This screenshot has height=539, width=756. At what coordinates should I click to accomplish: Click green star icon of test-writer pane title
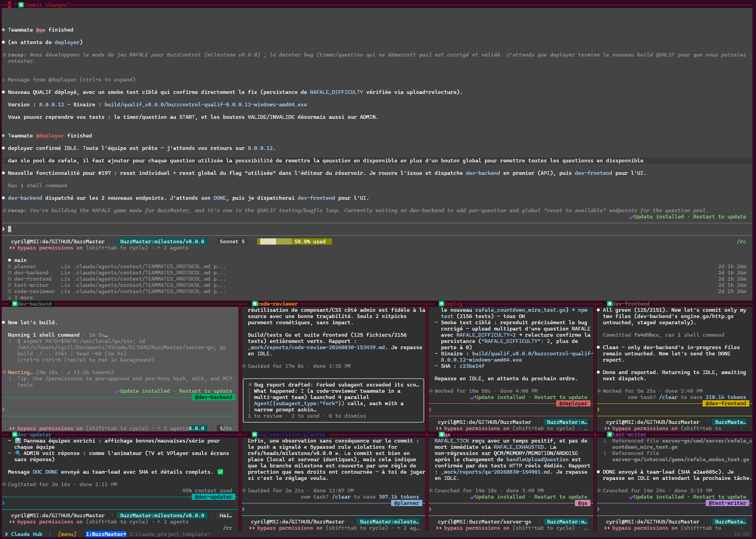pyautogui.click(x=610, y=434)
